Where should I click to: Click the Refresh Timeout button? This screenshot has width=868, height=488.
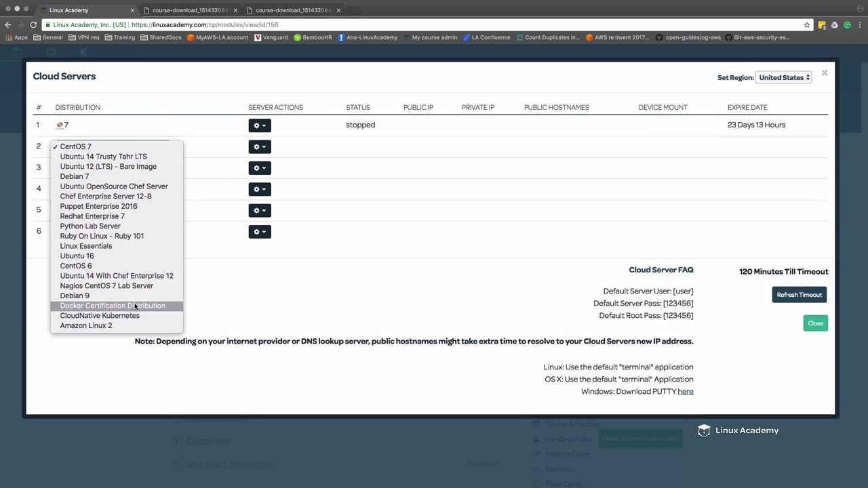[799, 295]
